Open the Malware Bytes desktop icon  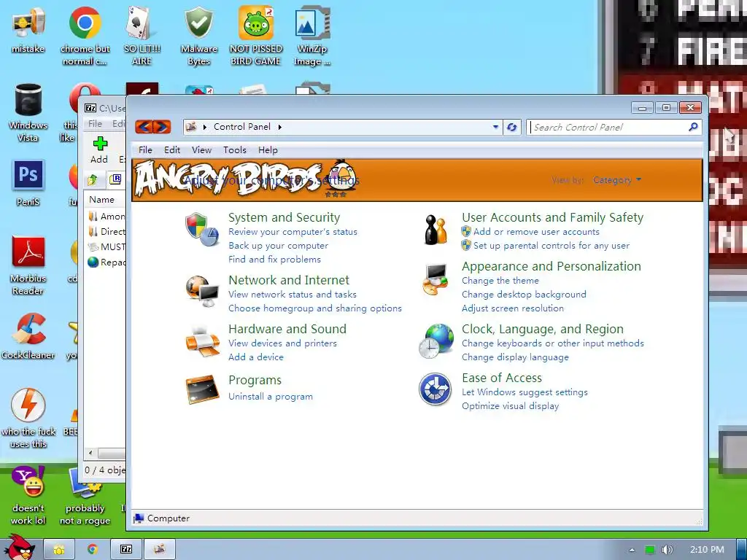[198, 23]
